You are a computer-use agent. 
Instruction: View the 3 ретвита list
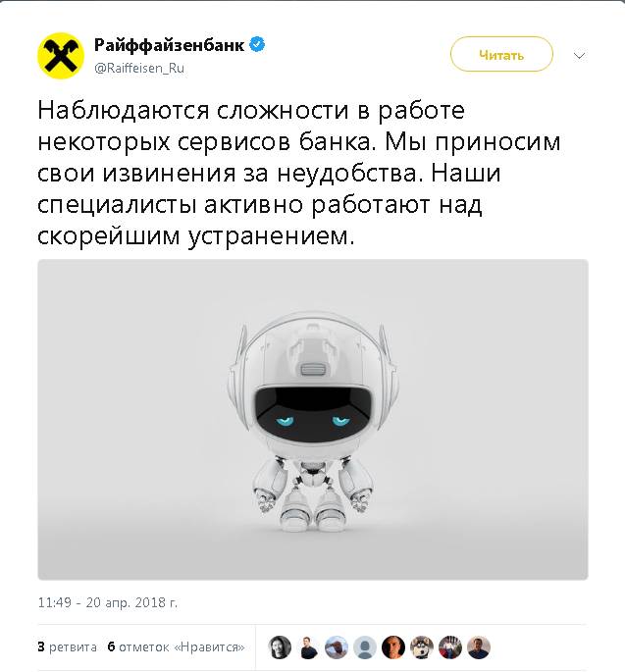click(x=68, y=646)
